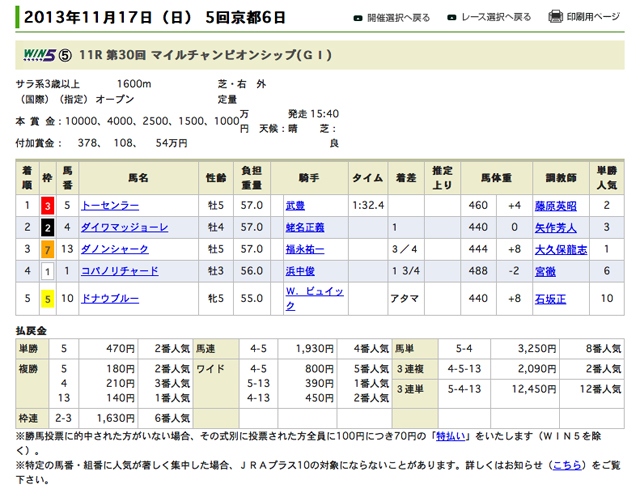Screen dimensions: 640x497
Task: Open the 特払い explanation link
Action: pos(451,436)
